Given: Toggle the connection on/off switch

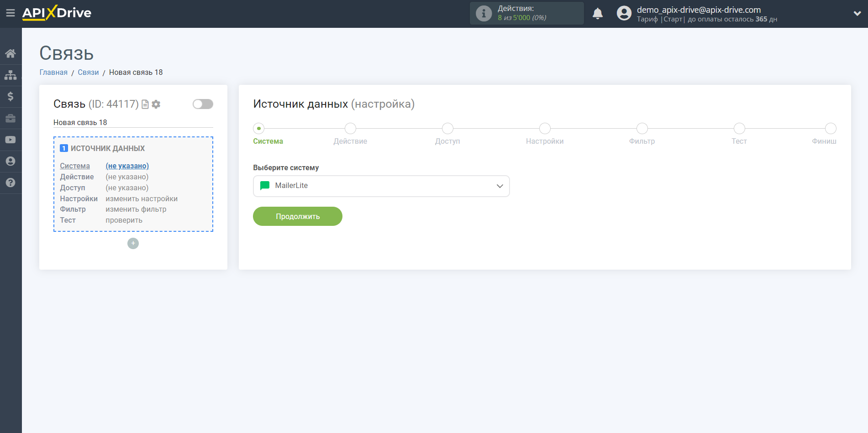Looking at the screenshot, I should (x=203, y=104).
